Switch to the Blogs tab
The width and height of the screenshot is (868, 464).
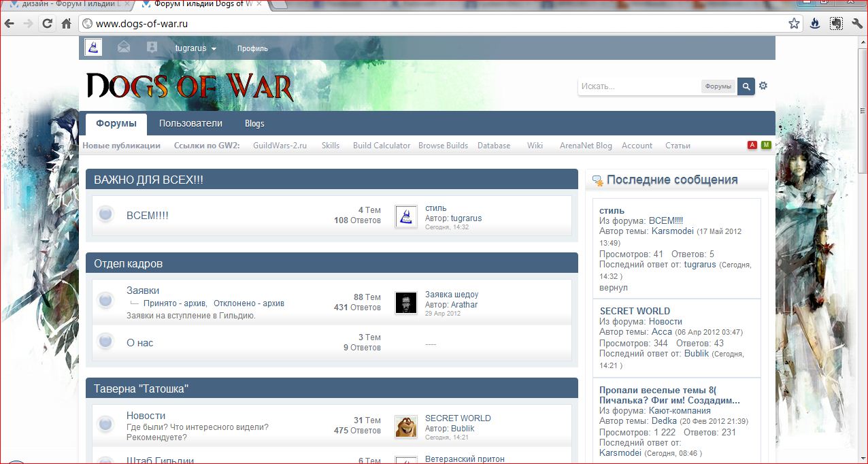(x=254, y=124)
